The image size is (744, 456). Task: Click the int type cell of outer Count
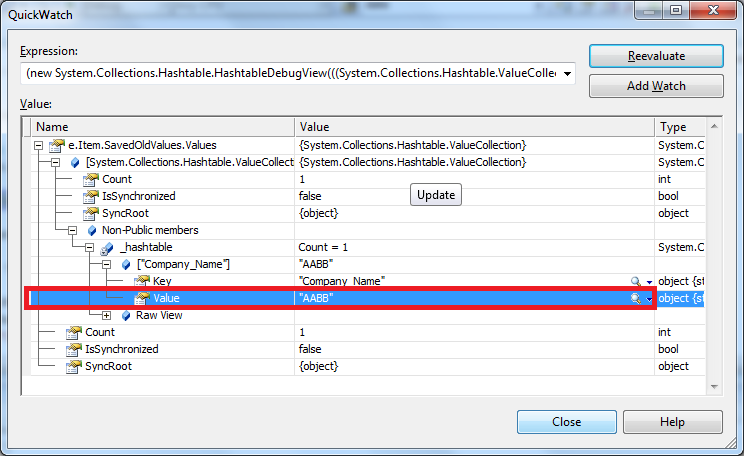tap(664, 332)
